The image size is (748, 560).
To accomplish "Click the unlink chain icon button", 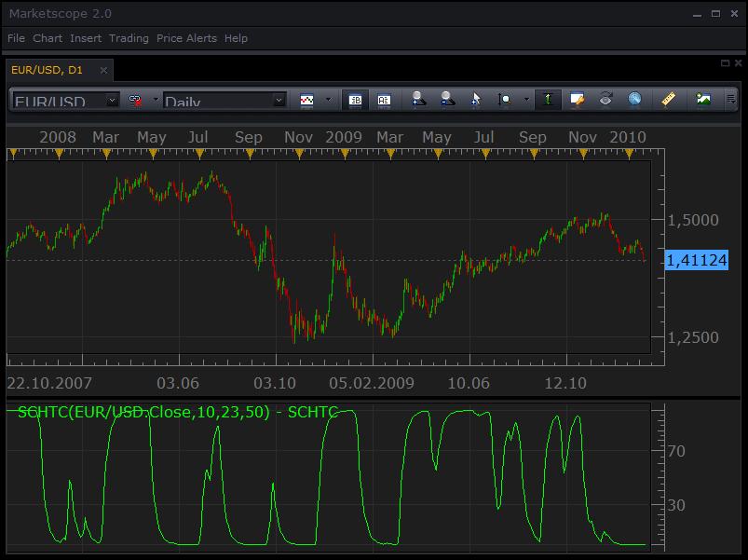I will (x=135, y=100).
